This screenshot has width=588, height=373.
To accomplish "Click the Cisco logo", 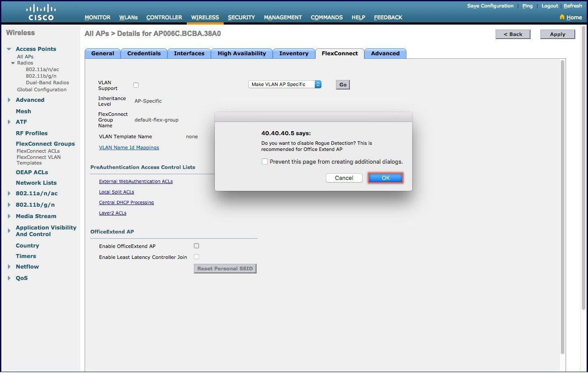I will click(x=40, y=12).
